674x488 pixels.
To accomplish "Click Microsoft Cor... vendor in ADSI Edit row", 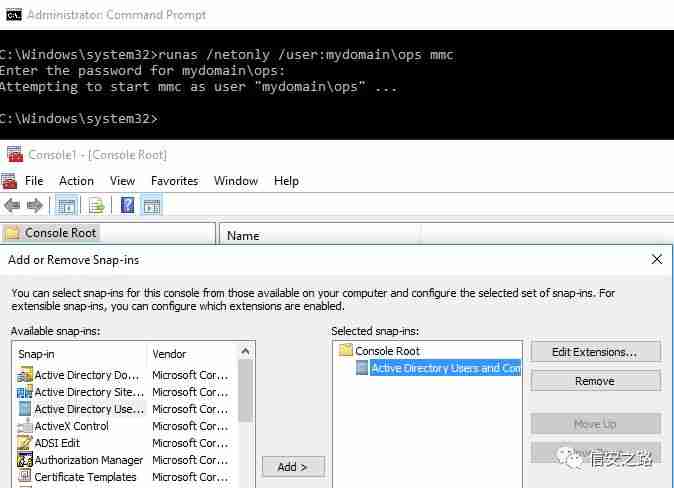I will click(190, 443).
